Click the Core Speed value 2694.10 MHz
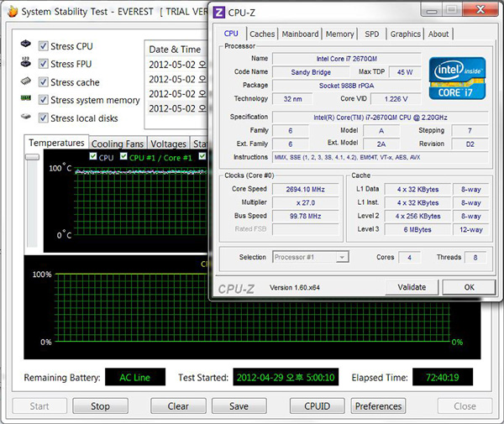Image resolution: width=504 pixels, height=424 pixels. pos(306,189)
